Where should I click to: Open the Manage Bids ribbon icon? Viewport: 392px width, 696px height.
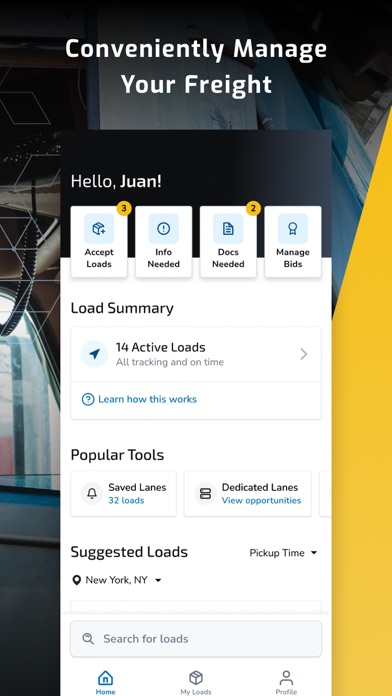pyautogui.click(x=293, y=229)
